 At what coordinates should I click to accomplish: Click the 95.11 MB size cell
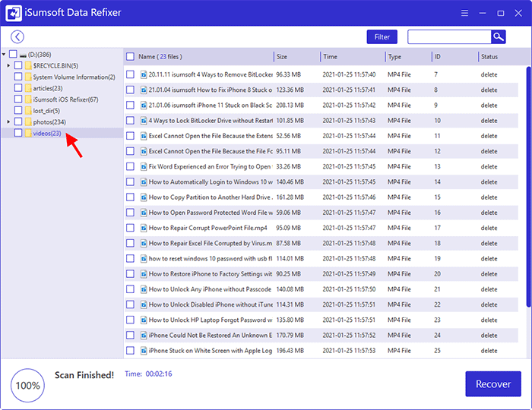(288, 151)
